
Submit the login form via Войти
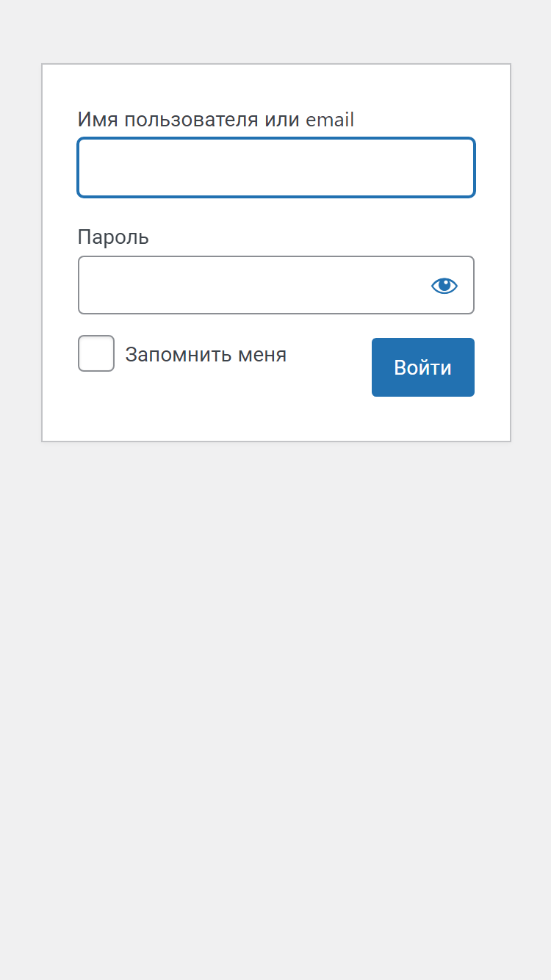pyautogui.click(x=423, y=367)
